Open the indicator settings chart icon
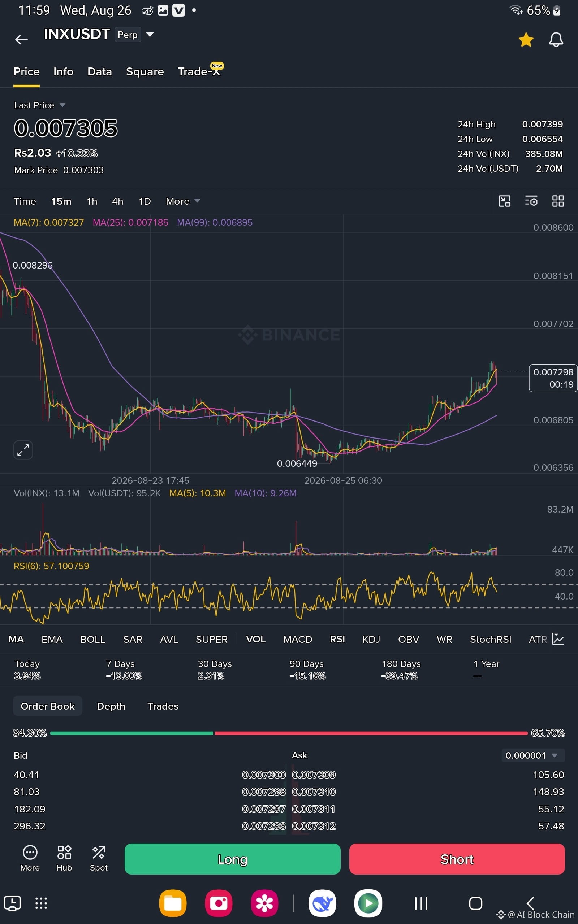The width and height of the screenshot is (578, 924). tap(558, 639)
